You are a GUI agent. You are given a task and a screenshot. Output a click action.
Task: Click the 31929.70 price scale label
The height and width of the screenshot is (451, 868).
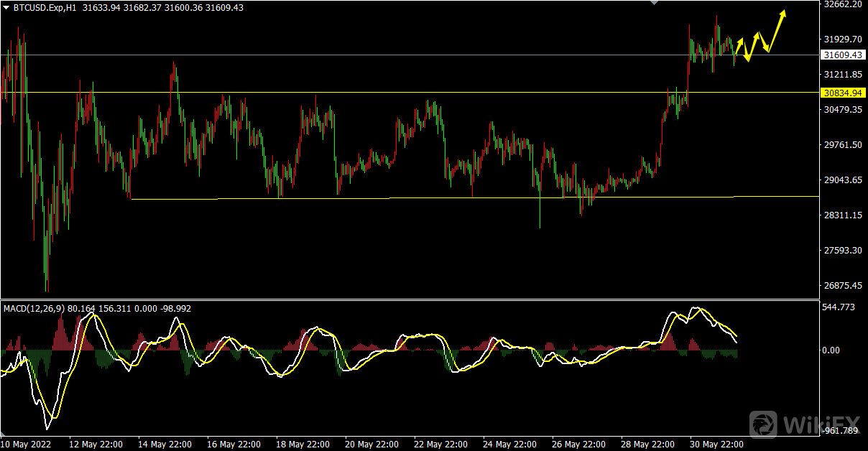pos(844,39)
